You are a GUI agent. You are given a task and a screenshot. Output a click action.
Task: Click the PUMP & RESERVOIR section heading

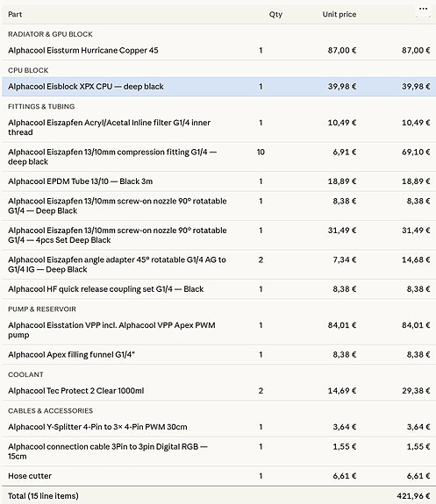click(42, 309)
